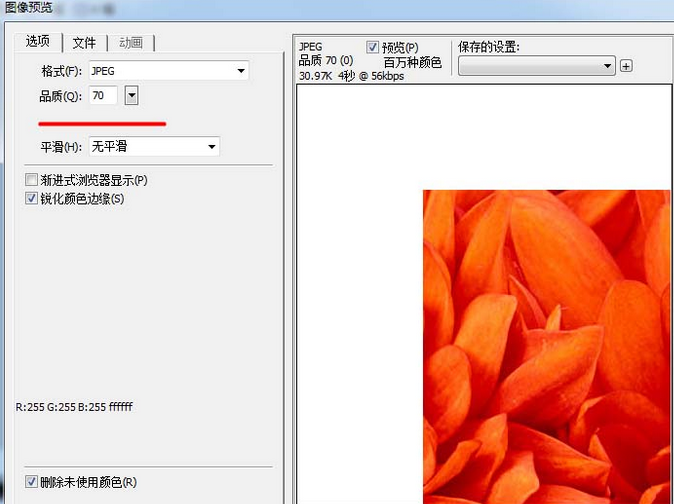Image resolution: width=674 pixels, height=504 pixels.
Task: Click the R:255 G:255 B:255 color readout
Action: (74, 407)
